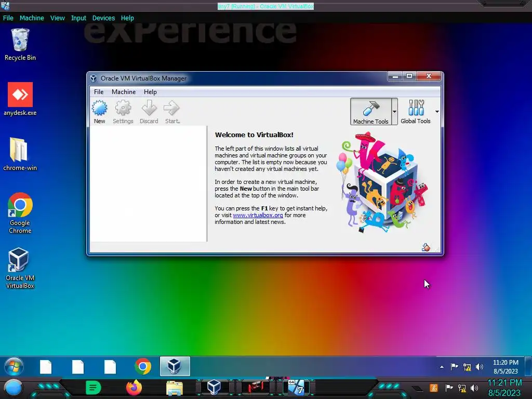Maximize the VirtualBox Manager window
Screen dimensions: 532x399
point(409,76)
